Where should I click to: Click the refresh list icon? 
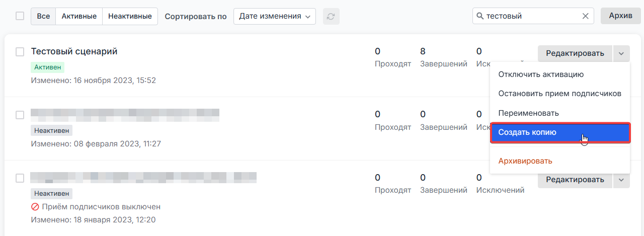point(331,16)
